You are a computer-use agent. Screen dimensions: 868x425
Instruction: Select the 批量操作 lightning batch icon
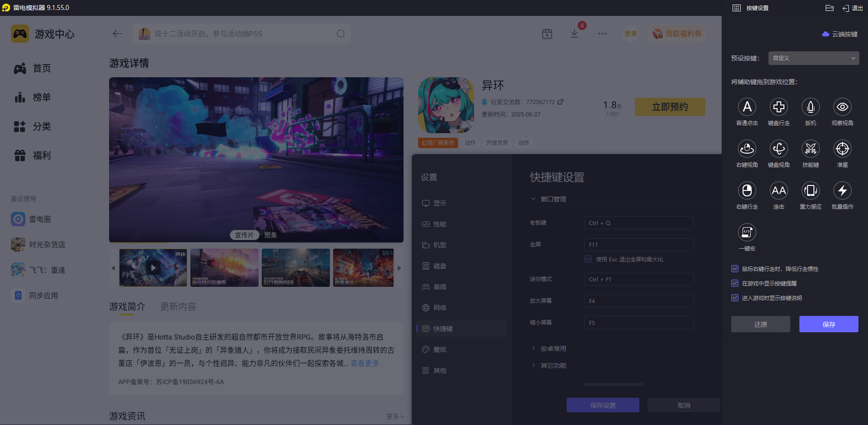pyautogui.click(x=843, y=191)
